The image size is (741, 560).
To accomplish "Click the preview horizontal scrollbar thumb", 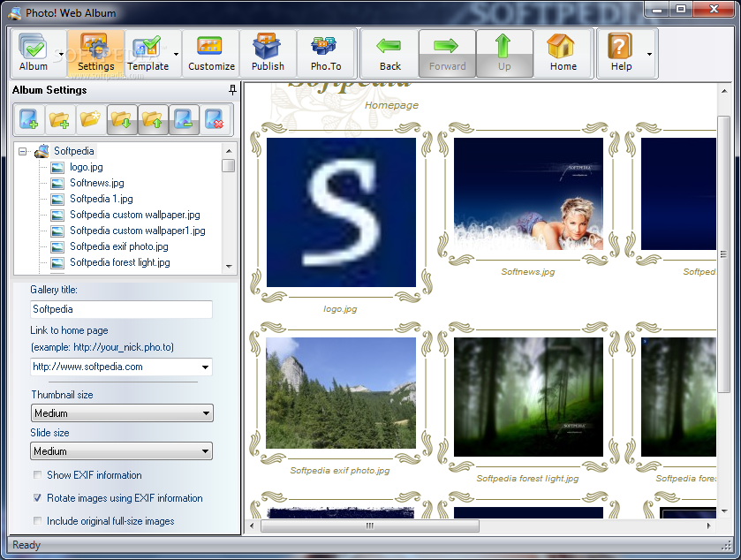I will 370,526.
